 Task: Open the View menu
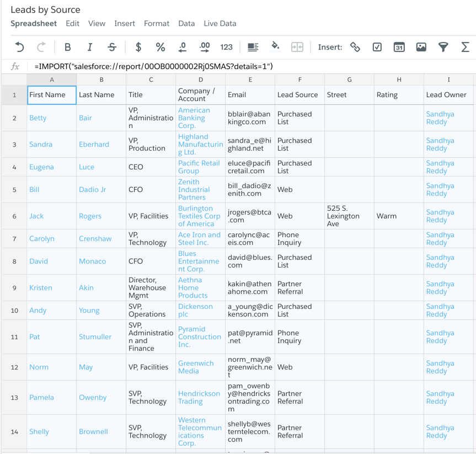[x=97, y=23]
